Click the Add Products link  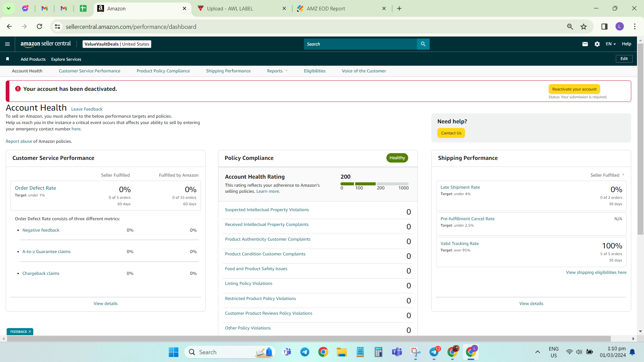pyautogui.click(x=33, y=59)
